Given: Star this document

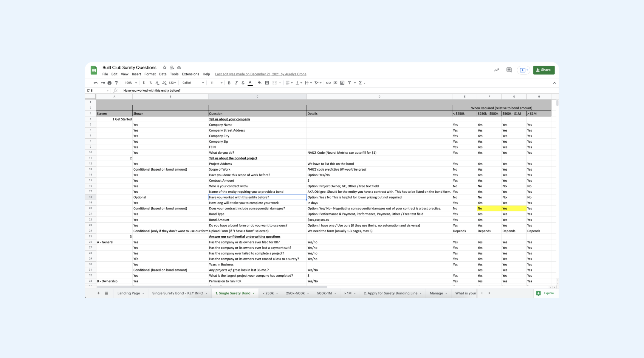Looking at the screenshot, I should click(165, 68).
